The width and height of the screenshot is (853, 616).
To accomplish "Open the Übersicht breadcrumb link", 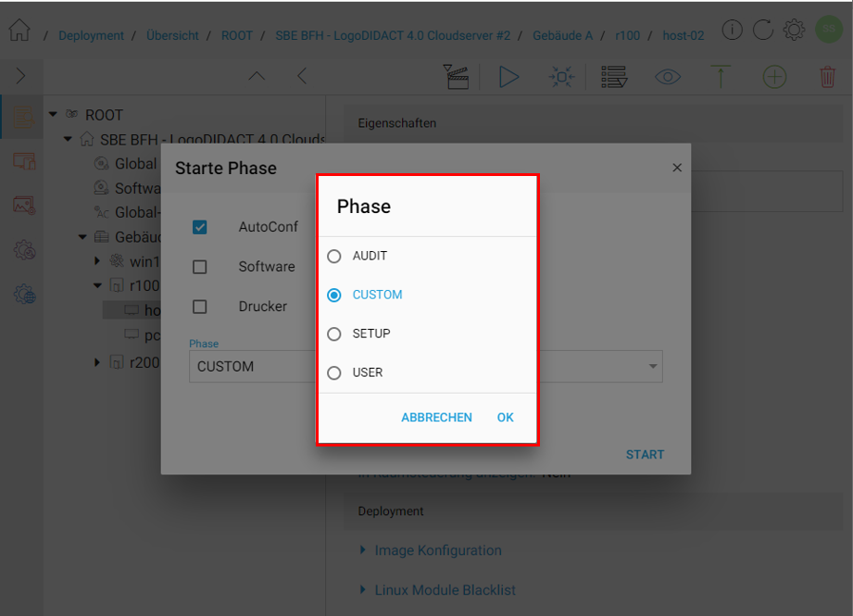I will coord(172,35).
